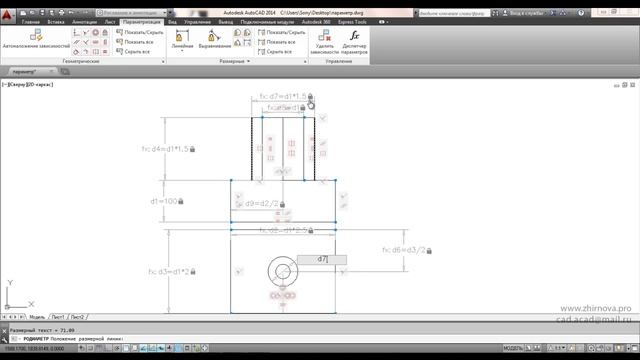Image resolution: width=640 pixels, height=360 pixels.
Task: Click the Выравнивание aligned constraint tool
Action: click(x=215, y=39)
